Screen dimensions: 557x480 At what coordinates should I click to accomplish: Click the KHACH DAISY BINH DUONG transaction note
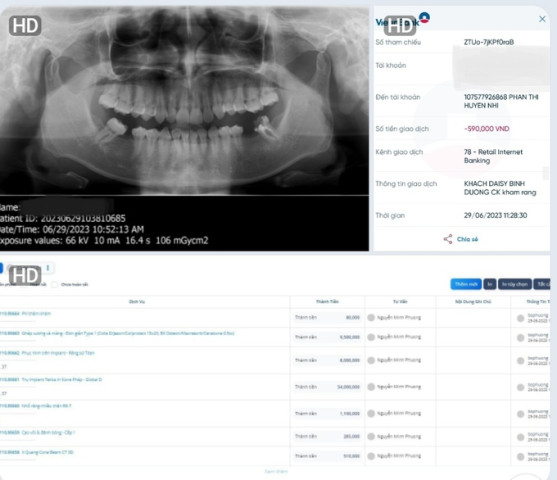tap(500, 188)
